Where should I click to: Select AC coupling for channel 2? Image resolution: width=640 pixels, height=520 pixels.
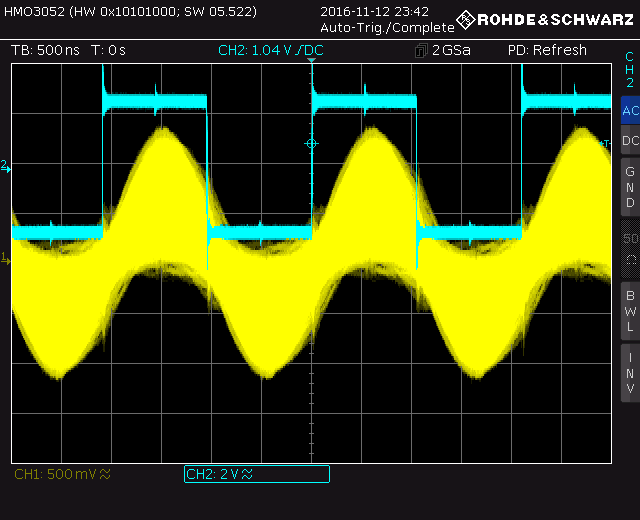629,111
